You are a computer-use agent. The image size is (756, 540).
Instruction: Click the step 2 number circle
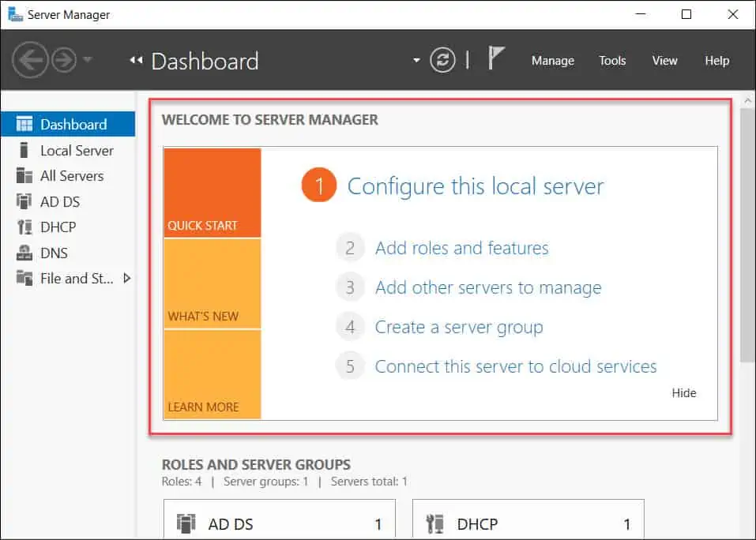350,248
